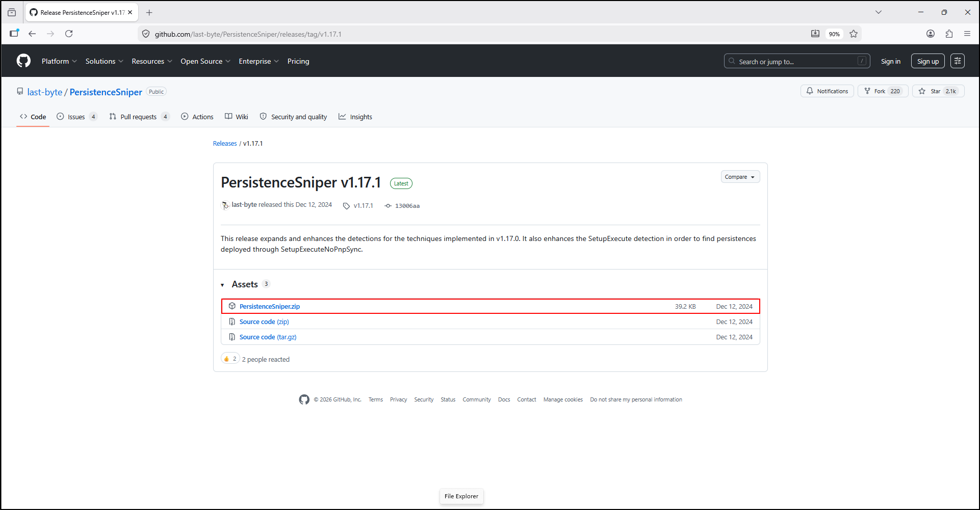The image size is (980, 510).
Task: Open a new browser tab
Action: [x=149, y=12]
